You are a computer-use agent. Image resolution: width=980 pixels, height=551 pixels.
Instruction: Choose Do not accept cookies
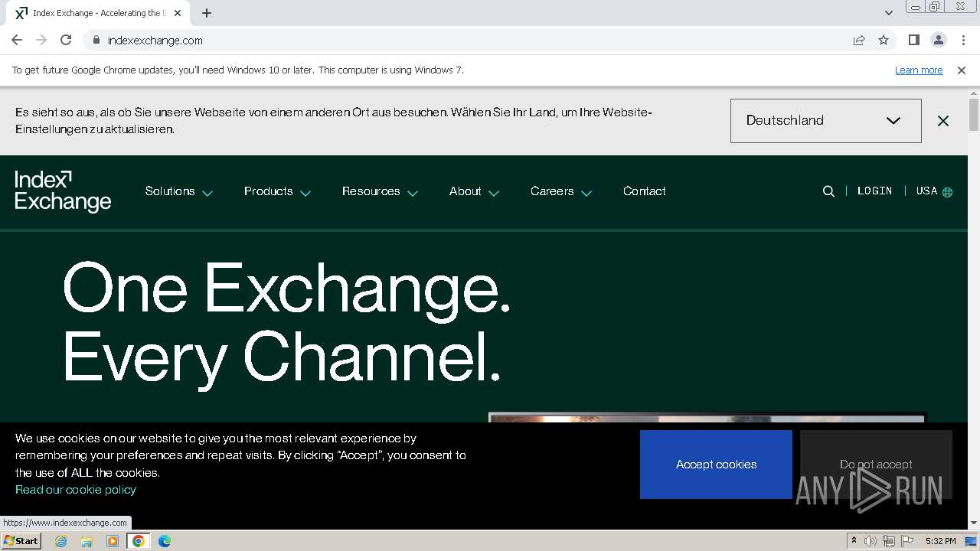(876, 465)
